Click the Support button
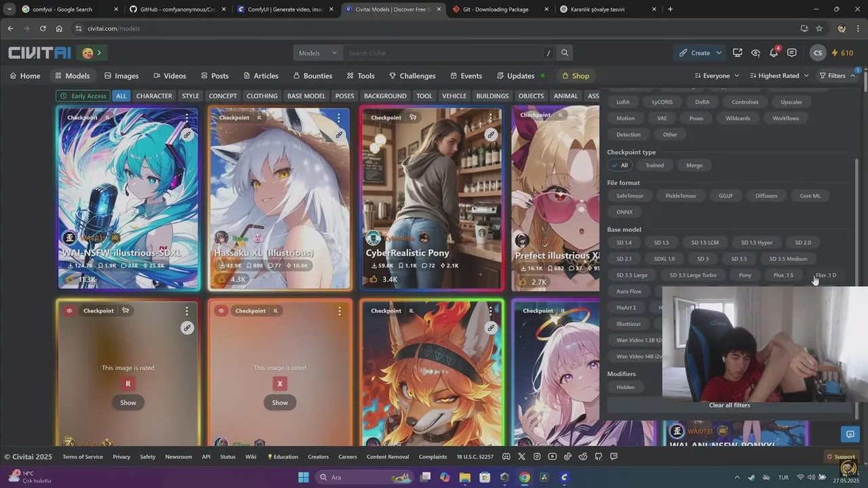The image size is (868, 488). pyautogui.click(x=841, y=457)
